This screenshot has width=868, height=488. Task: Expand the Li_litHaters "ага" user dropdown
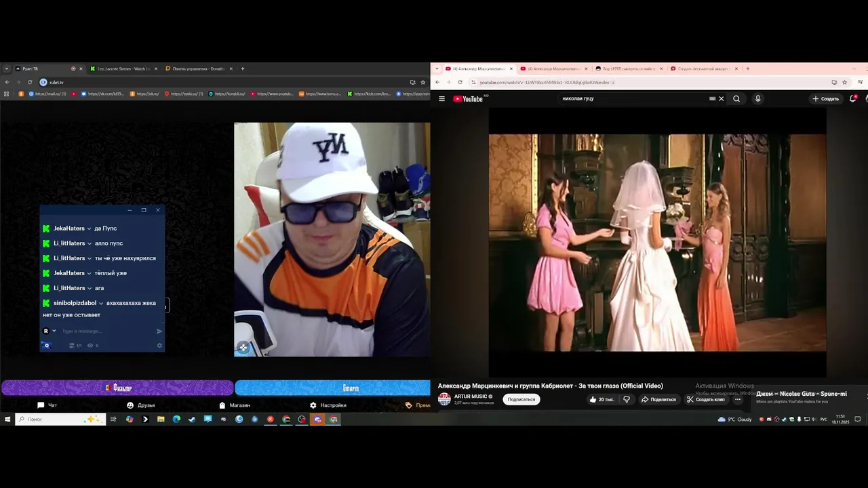click(x=90, y=289)
